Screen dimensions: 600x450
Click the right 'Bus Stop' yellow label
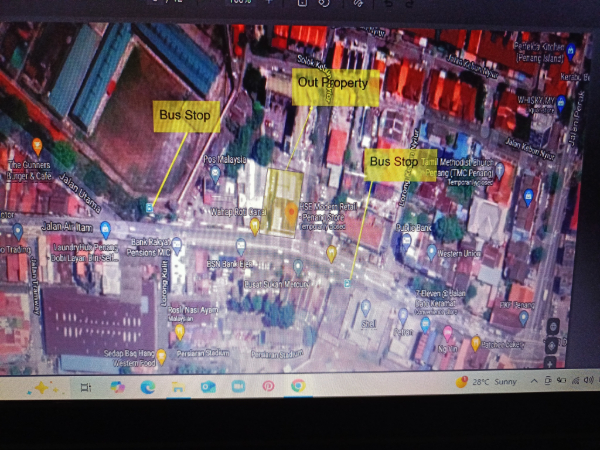[393, 162]
